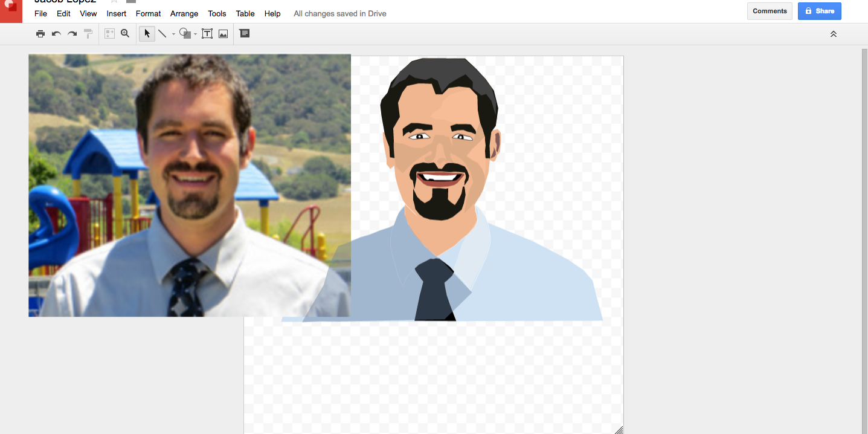Viewport: 868px width, 434px height.
Task: Add a comment with the toolbar icon
Action: [x=244, y=33]
